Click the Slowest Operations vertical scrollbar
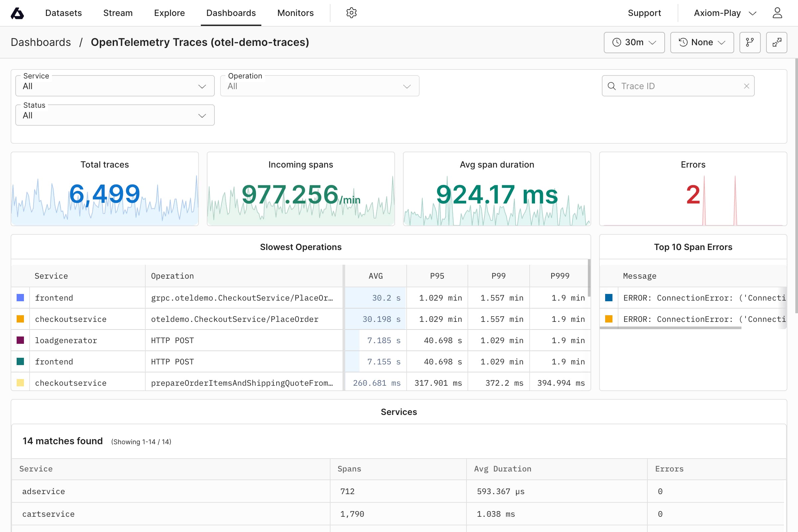The image size is (798, 532). pos(589,278)
